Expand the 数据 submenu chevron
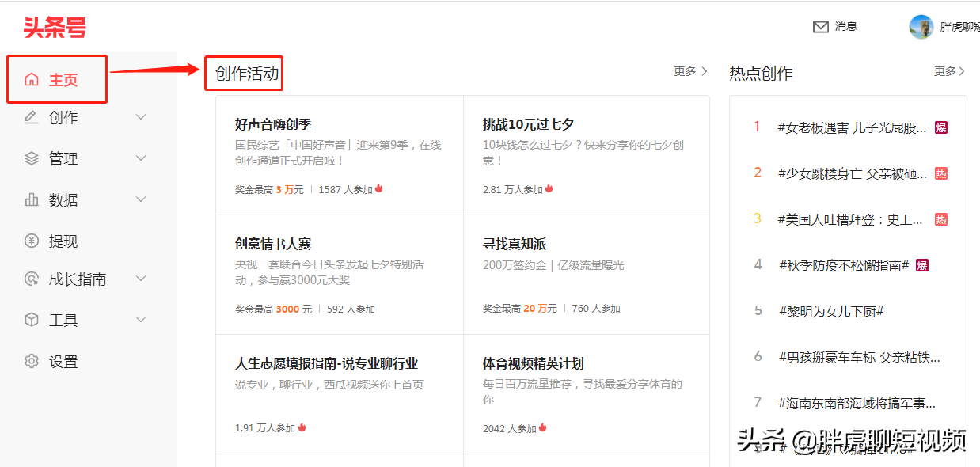This screenshot has width=980, height=467. click(x=141, y=199)
